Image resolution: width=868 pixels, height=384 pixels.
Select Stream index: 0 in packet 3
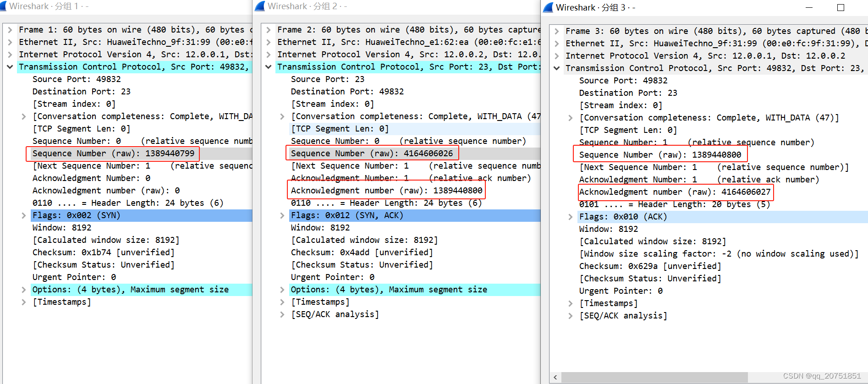pyautogui.click(x=621, y=105)
